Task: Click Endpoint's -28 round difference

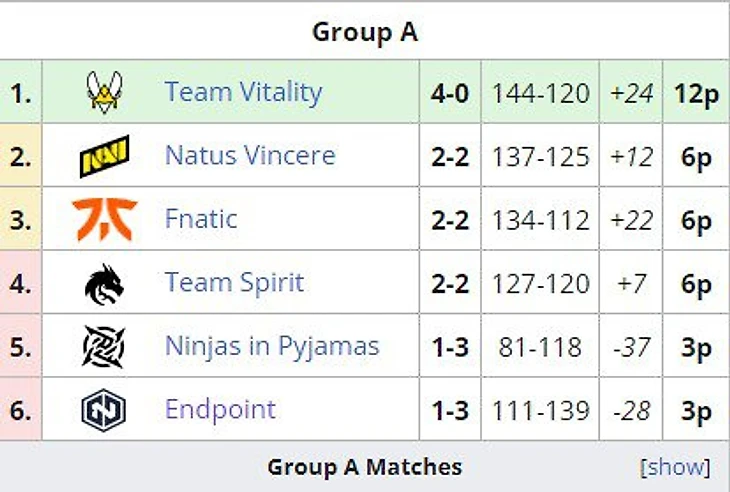Action: pyautogui.click(x=631, y=411)
